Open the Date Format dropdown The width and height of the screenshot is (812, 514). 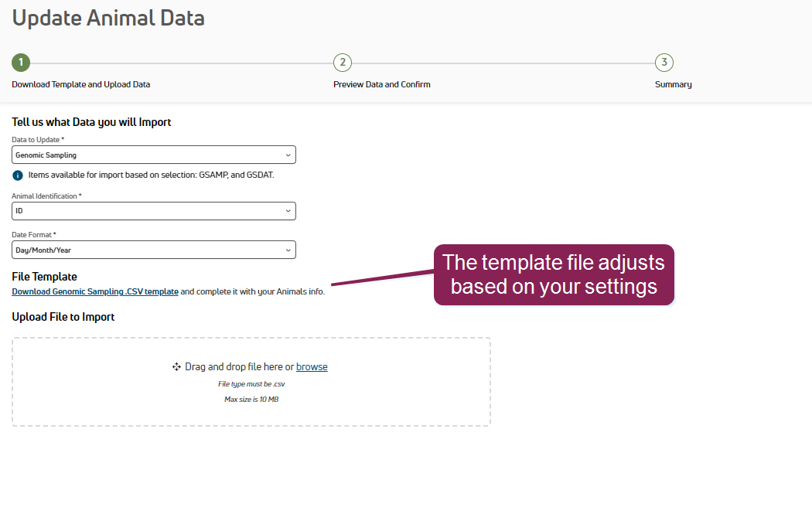pos(154,250)
